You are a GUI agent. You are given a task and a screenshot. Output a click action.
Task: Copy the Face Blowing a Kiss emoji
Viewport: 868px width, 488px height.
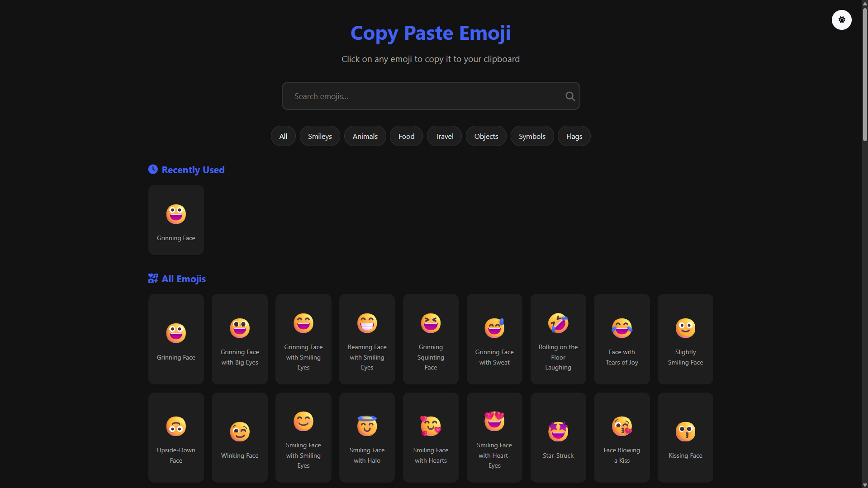(622, 437)
